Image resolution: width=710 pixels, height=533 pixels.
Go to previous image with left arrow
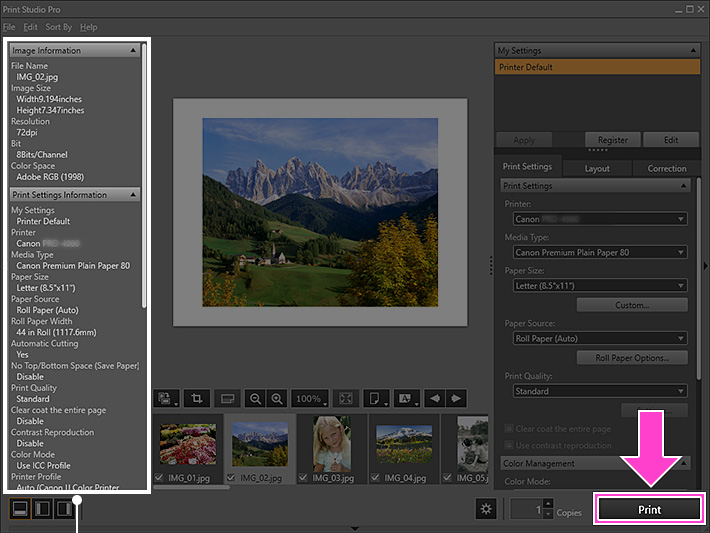437,398
